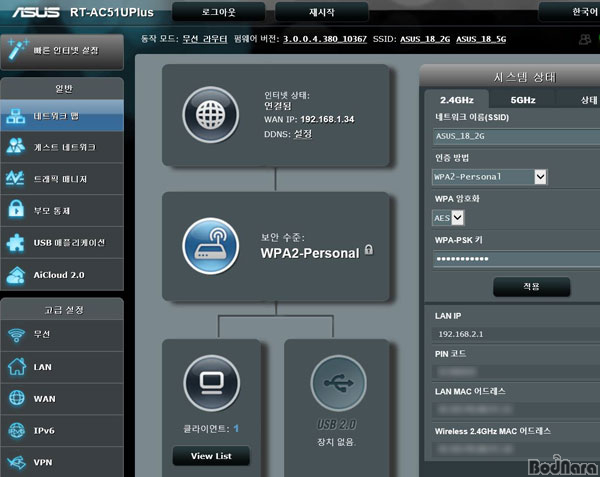This screenshot has height=477, width=600.
Task: Open the WAN settings entry
Action: (62, 399)
